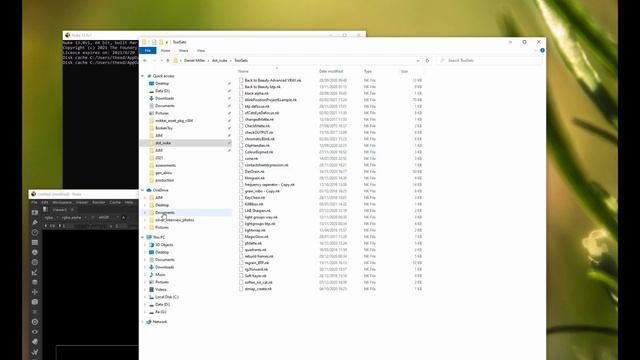The height and width of the screenshot is (360, 640).
Task: Sort files by Type column header
Action: pos(368,71)
